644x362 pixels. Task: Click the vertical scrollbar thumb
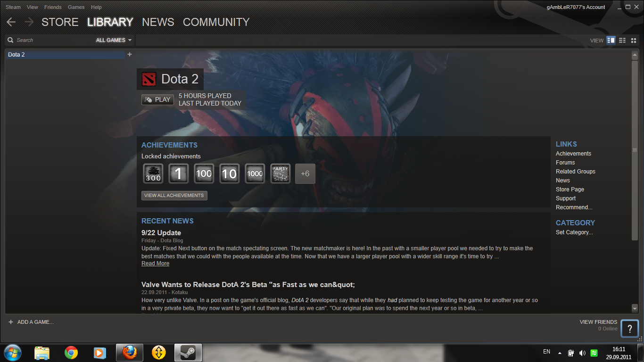[635, 150]
